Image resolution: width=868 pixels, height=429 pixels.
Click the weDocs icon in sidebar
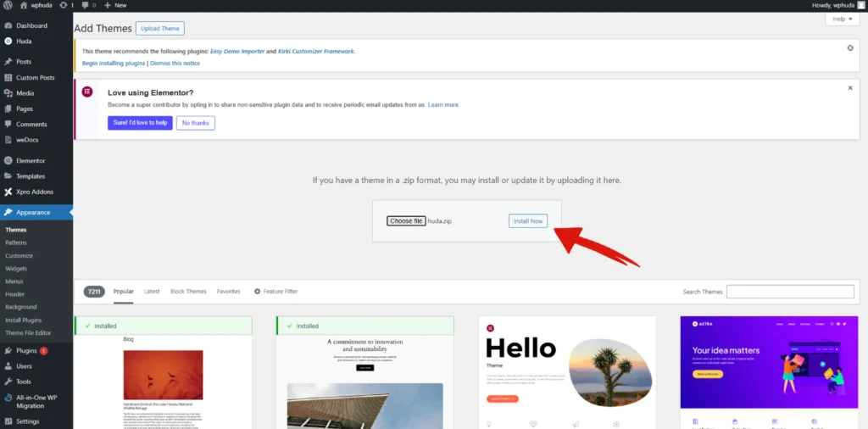click(x=8, y=140)
